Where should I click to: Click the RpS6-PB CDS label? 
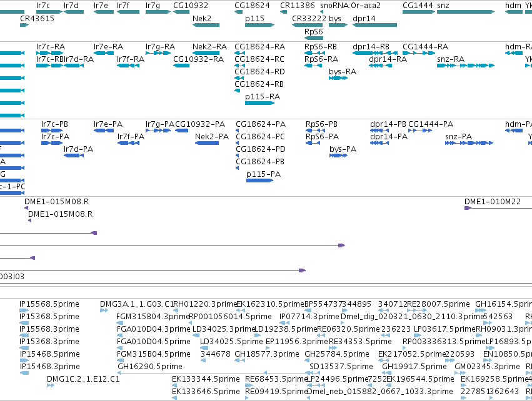(321, 124)
